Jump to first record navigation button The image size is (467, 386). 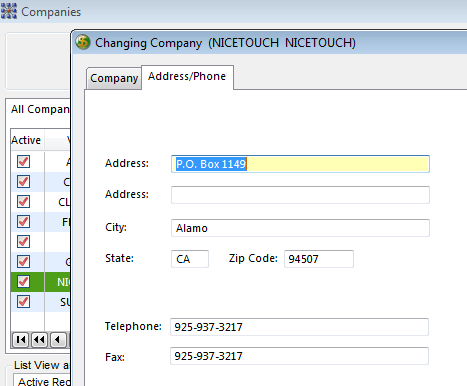20,340
